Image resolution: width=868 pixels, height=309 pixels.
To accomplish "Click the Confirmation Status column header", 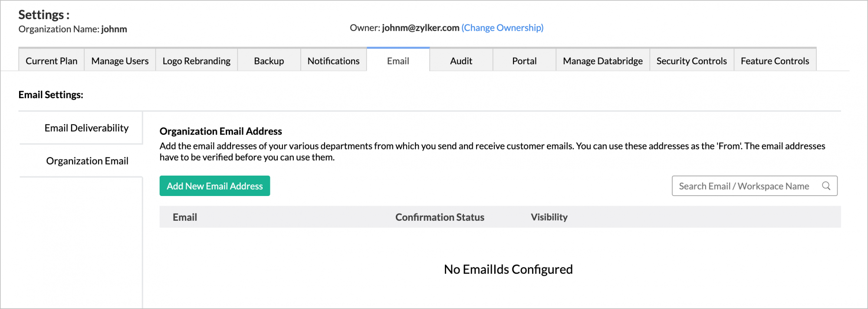I will point(440,217).
